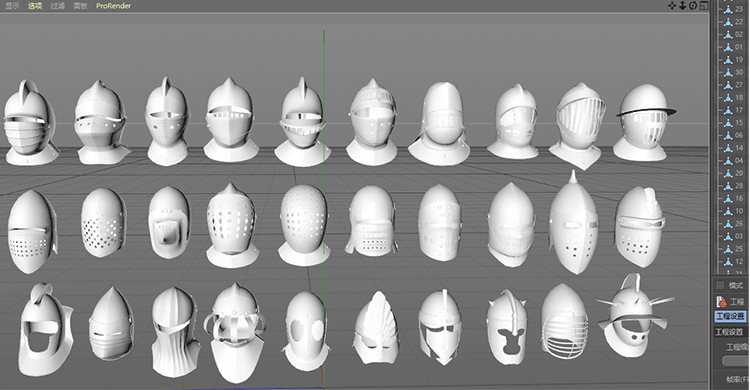Select object 30 in the object tree
The height and width of the screenshot is (390, 750).
click(739, 72)
